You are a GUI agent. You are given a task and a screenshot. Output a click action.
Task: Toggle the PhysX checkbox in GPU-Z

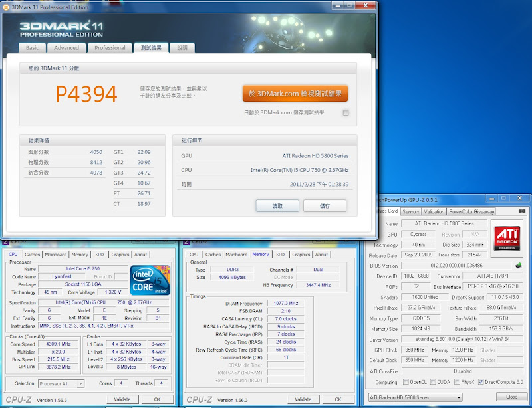457,382
